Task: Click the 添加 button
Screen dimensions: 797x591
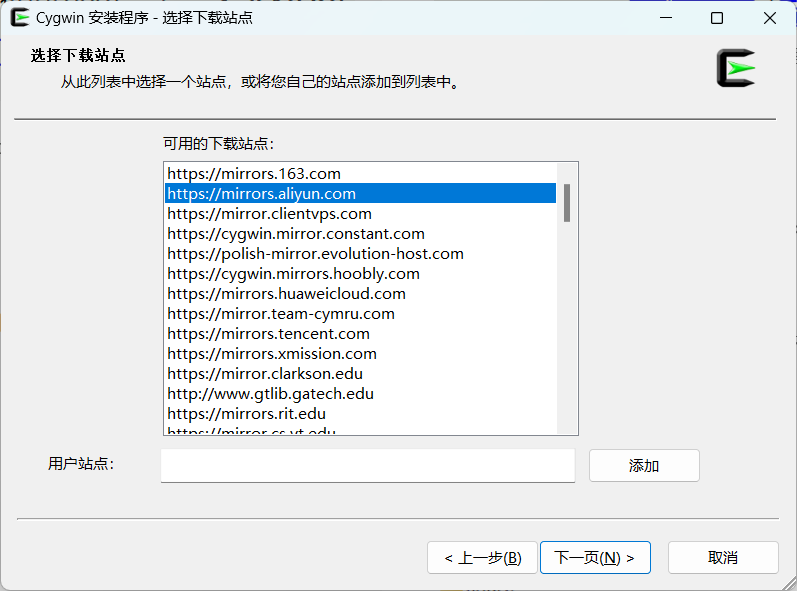Action: [644, 465]
